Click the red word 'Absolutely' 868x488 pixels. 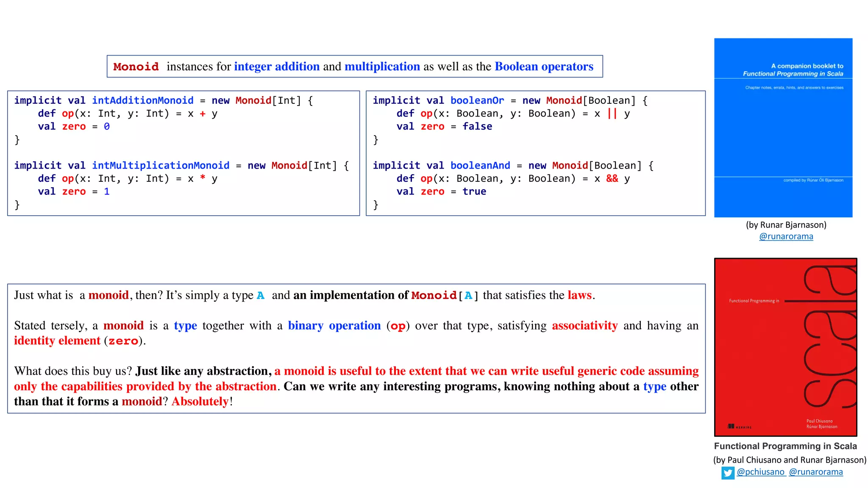(x=200, y=402)
